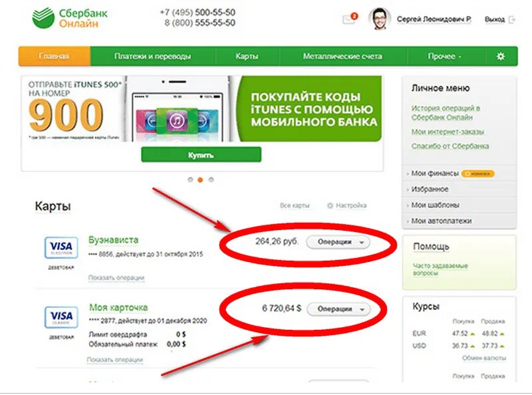This screenshot has height=395, width=532.
Task: Click the user profile avatar photo
Action: [x=379, y=19]
